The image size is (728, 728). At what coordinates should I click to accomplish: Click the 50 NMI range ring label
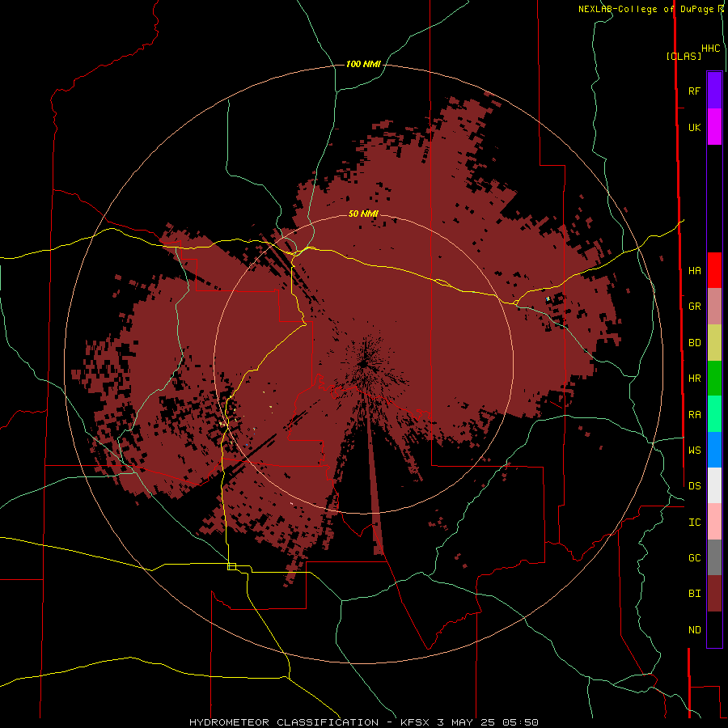coord(363,214)
